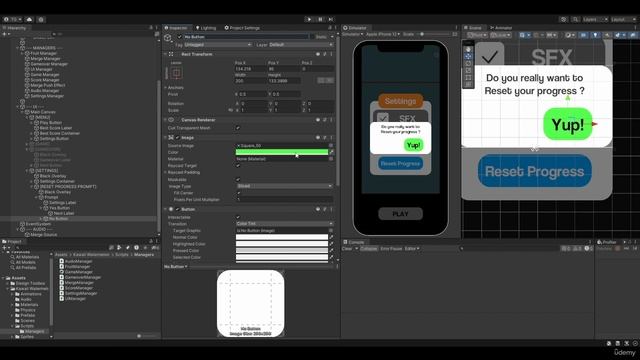Screen dimensions: 640x360
Task: Select the Scale tool in Scene overlay
Action: tap(468, 70)
